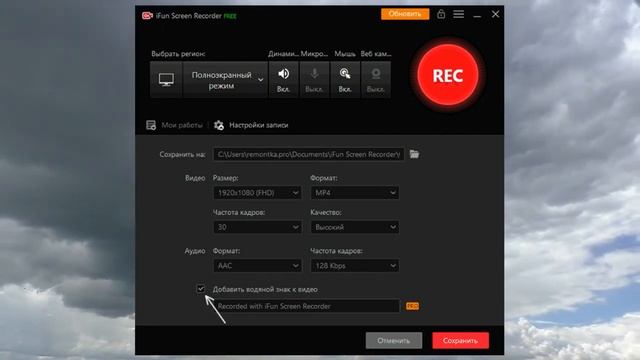This screenshot has width=640, height=360.
Task: Toggle the microphone recording button
Action: click(x=314, y=80)
